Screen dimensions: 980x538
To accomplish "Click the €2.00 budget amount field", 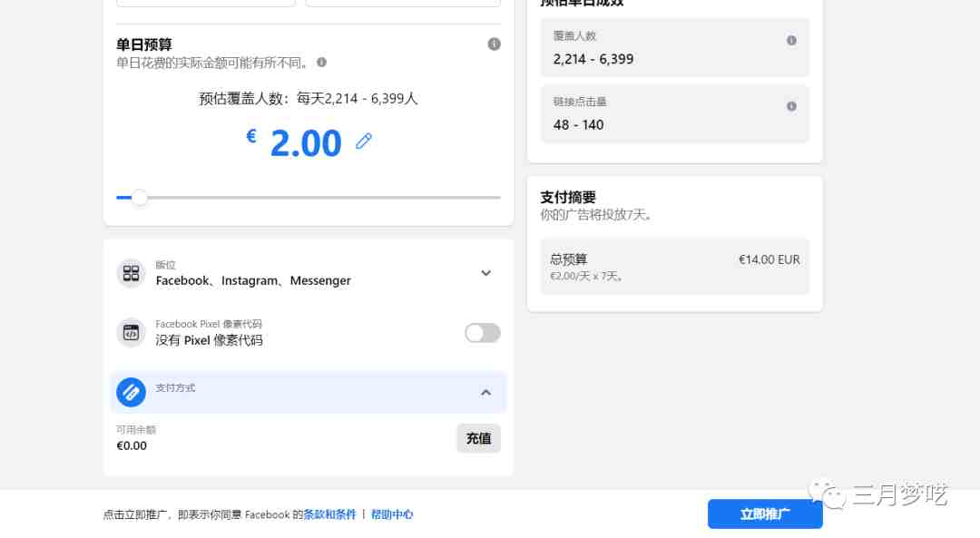I will 294,142.
